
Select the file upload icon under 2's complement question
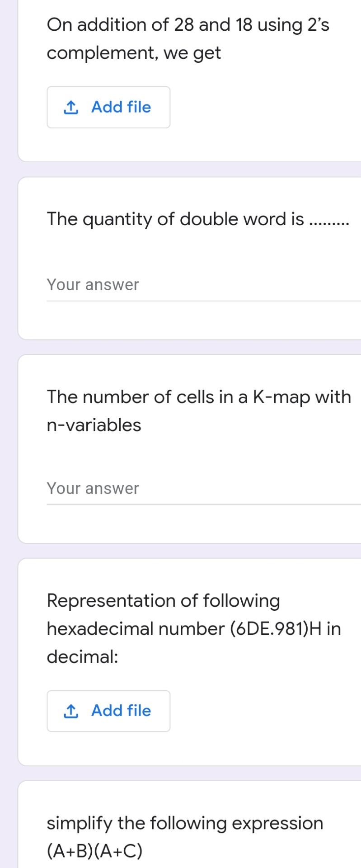[x=71, y=107]
